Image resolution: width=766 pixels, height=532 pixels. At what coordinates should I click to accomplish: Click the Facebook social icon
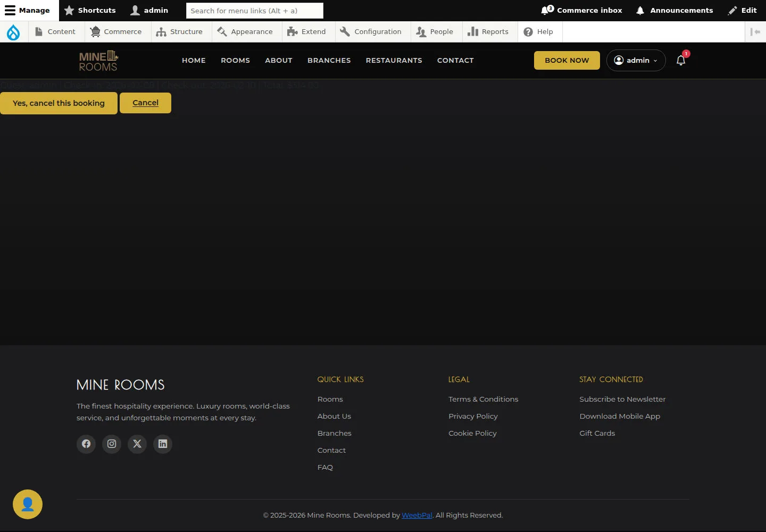coord(86,444)
